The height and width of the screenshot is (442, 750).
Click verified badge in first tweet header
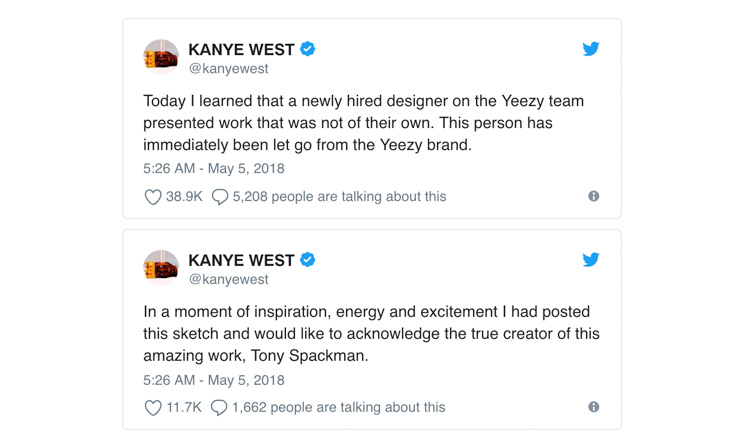(308, 48)
